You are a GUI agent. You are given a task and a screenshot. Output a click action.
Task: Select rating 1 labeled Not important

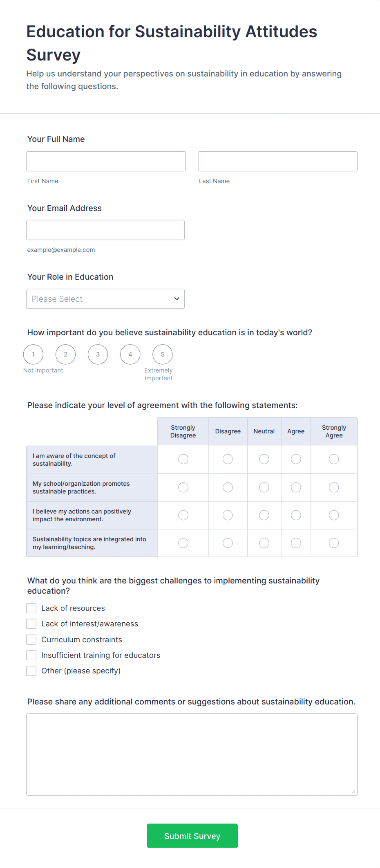tap(33, 354)
